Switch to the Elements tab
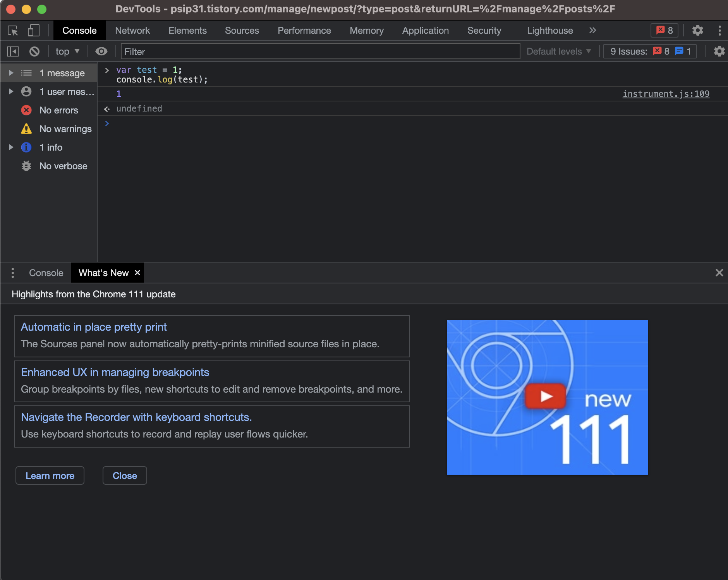728x580 pixels. pos(187,31)
